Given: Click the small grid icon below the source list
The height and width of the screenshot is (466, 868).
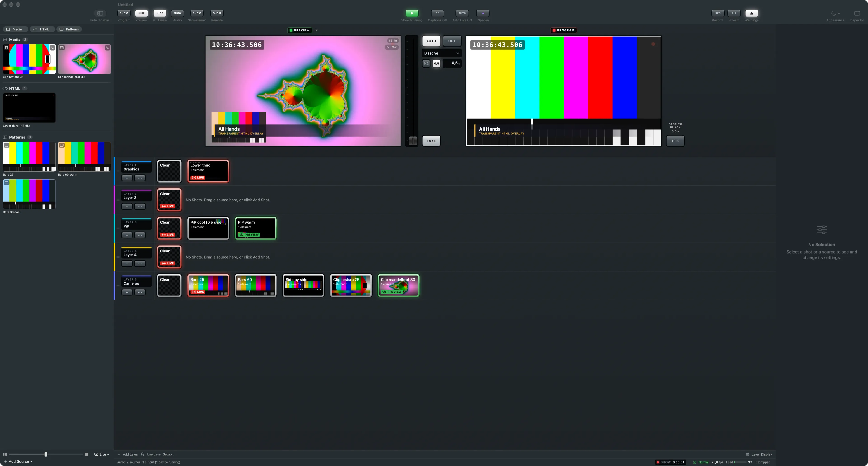Looking at the screenshot, I should [x=5, y=454].
